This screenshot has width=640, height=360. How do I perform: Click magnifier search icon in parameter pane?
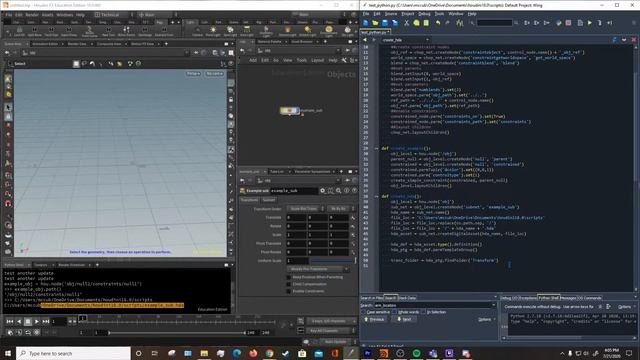click(x=338, y=191)
